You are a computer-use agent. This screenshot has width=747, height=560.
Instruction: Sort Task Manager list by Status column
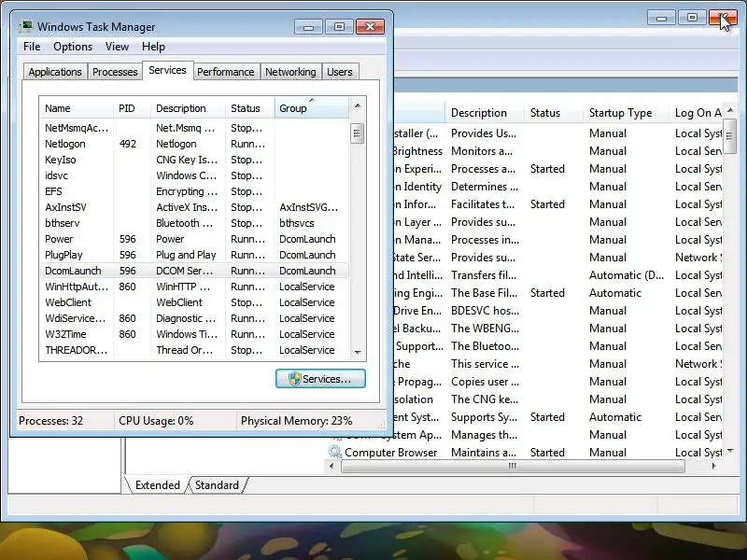(250, 108)
